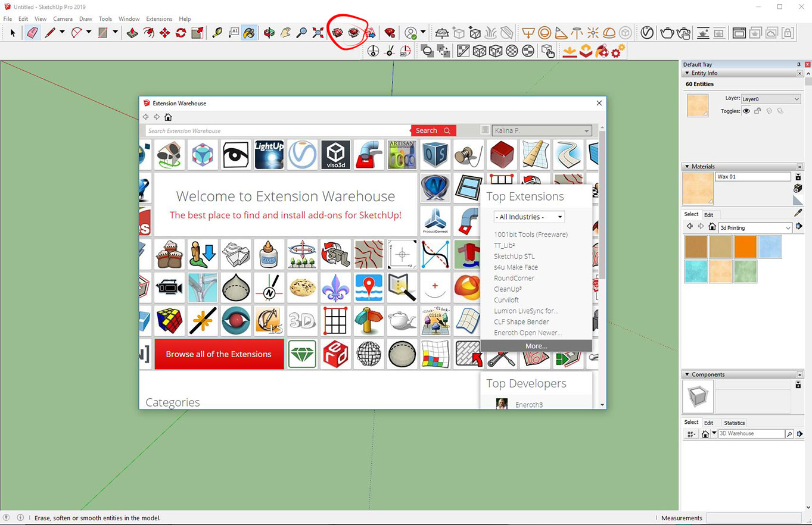Open the SketchUp STL extension link
The height and width of the screenshot is (525, 812).
pos(514,257)
